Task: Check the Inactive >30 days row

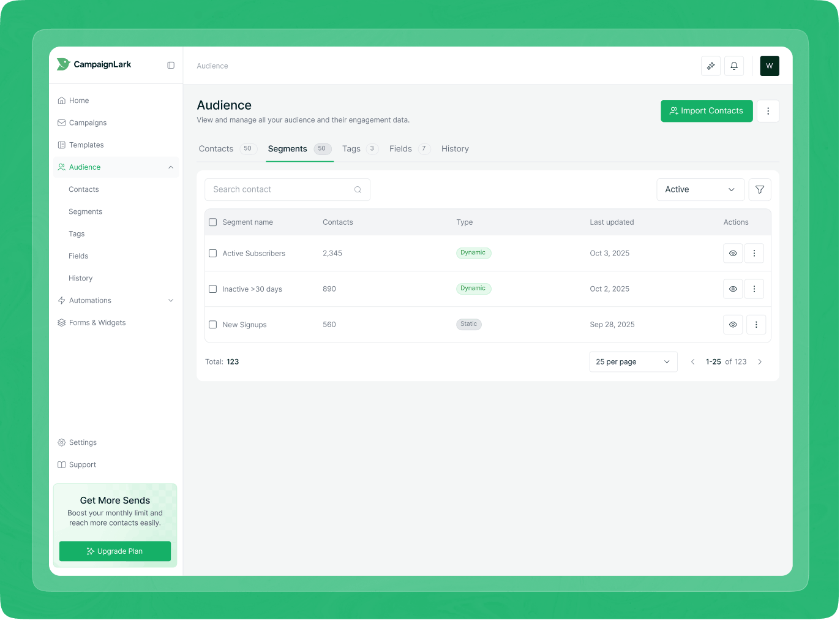Action: click(x=213, y=289)
